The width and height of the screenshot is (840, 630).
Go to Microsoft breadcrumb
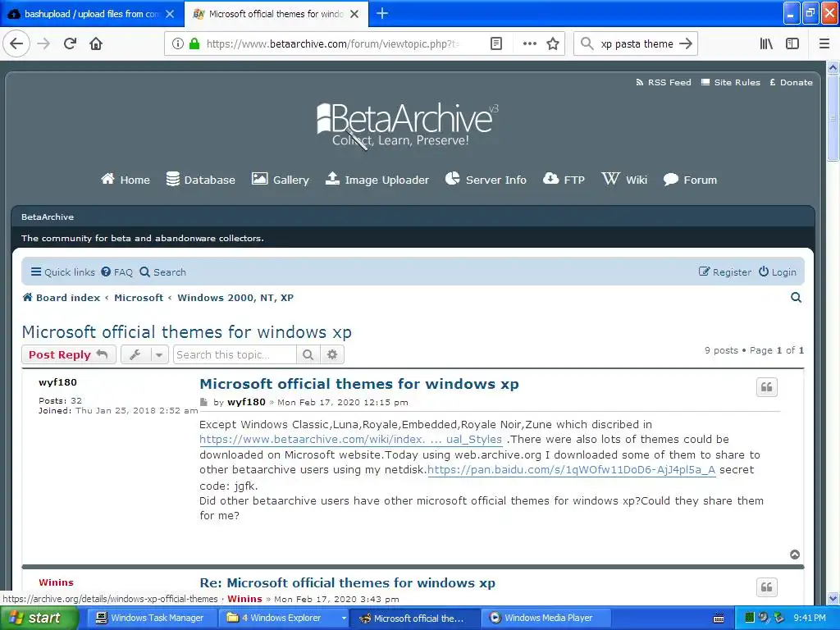(x=138, y=297)
